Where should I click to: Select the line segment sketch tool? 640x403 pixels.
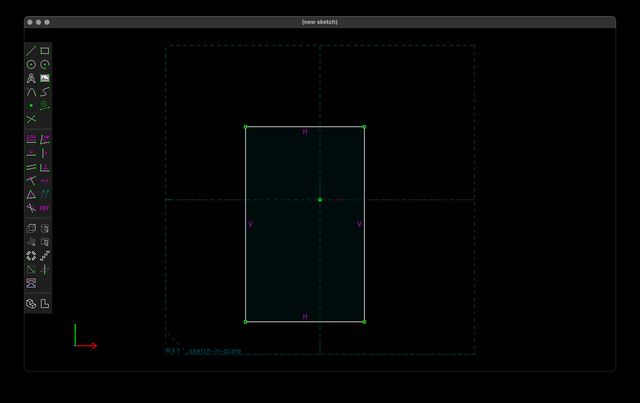(x=31, y=51)
